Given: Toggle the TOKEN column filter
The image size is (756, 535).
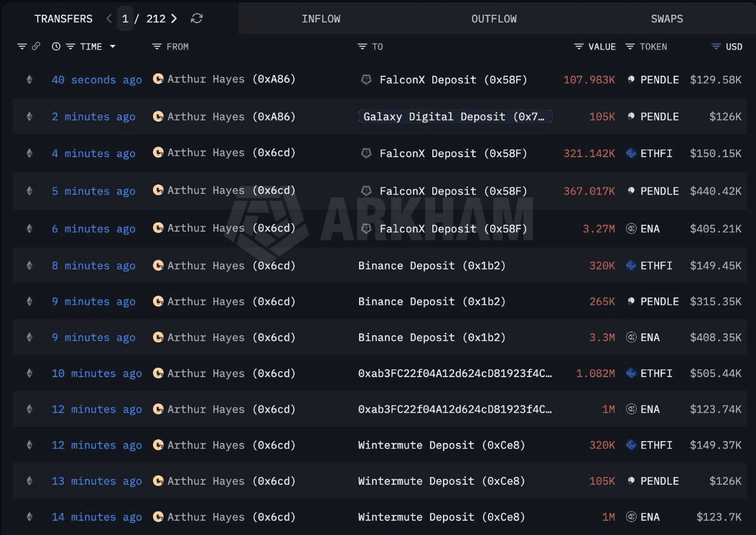Looking at the screenshot, I should pos(630,46).
